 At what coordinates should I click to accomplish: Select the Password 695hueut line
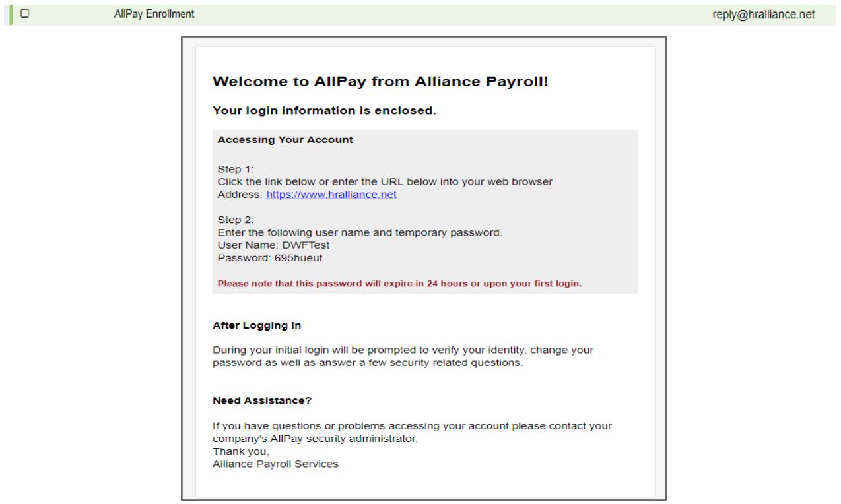(270, 258)
